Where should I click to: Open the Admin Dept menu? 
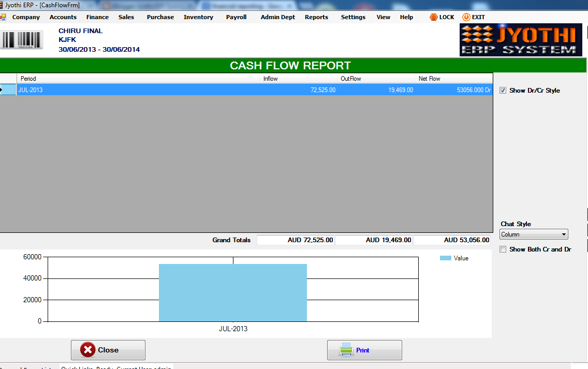pyautogui.click(x=277, y=17)
